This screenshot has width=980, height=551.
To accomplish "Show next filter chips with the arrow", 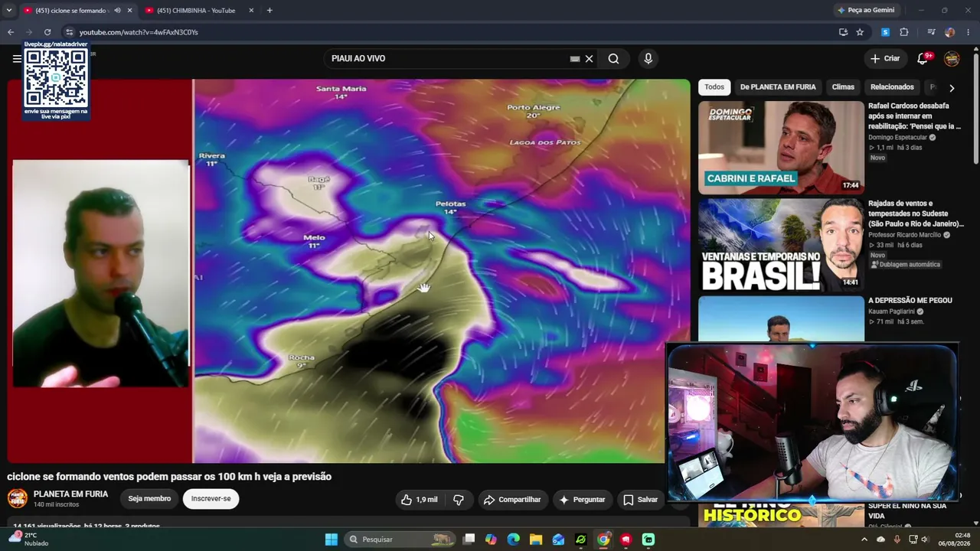I will click(952, 87).
